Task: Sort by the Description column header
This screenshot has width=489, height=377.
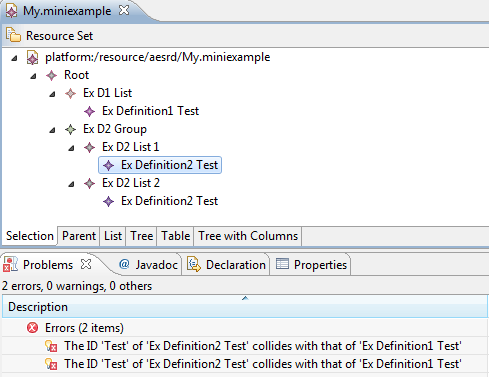Action: pyautogui.click(x=245, y=307)
